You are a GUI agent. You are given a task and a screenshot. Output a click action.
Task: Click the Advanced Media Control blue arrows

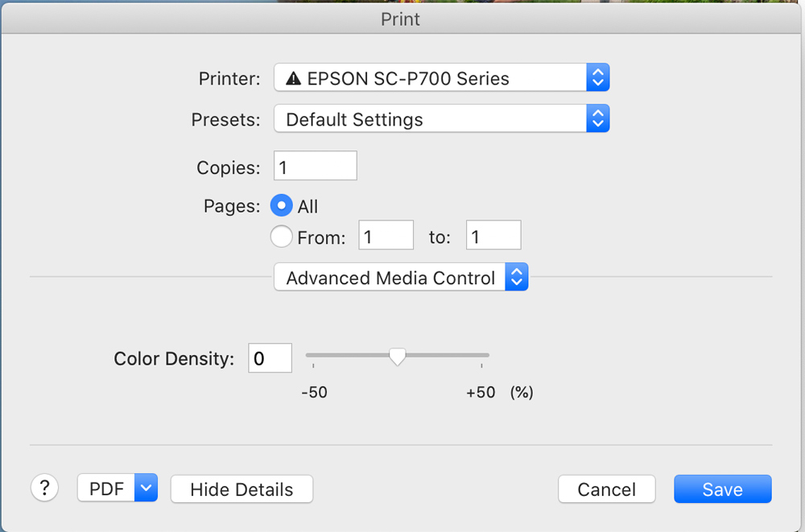point(516,278)
